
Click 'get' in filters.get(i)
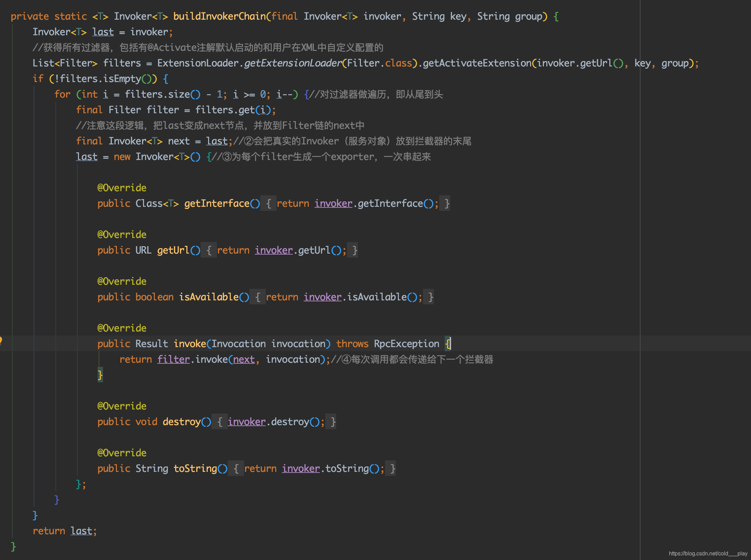(247, 110)
